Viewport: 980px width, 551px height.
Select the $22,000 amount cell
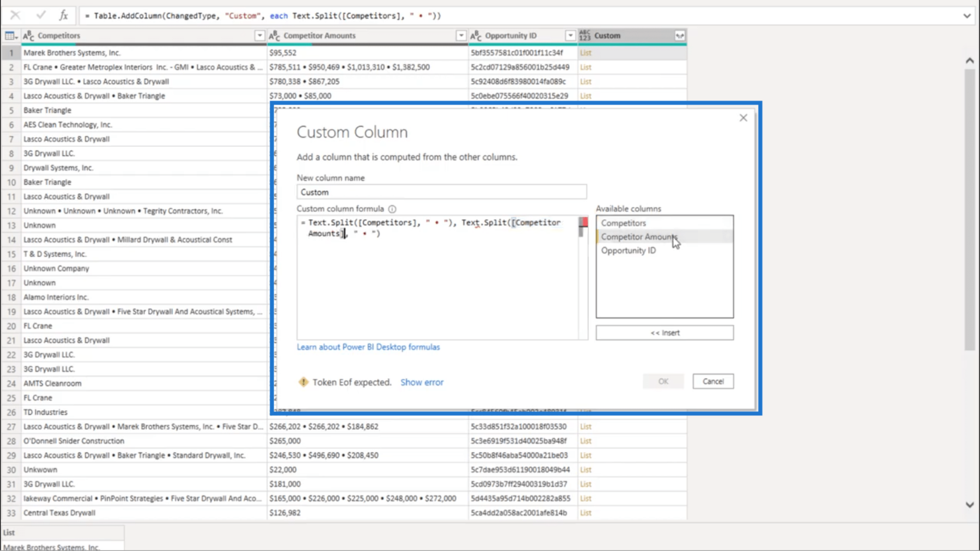click(x=367, y=469)
